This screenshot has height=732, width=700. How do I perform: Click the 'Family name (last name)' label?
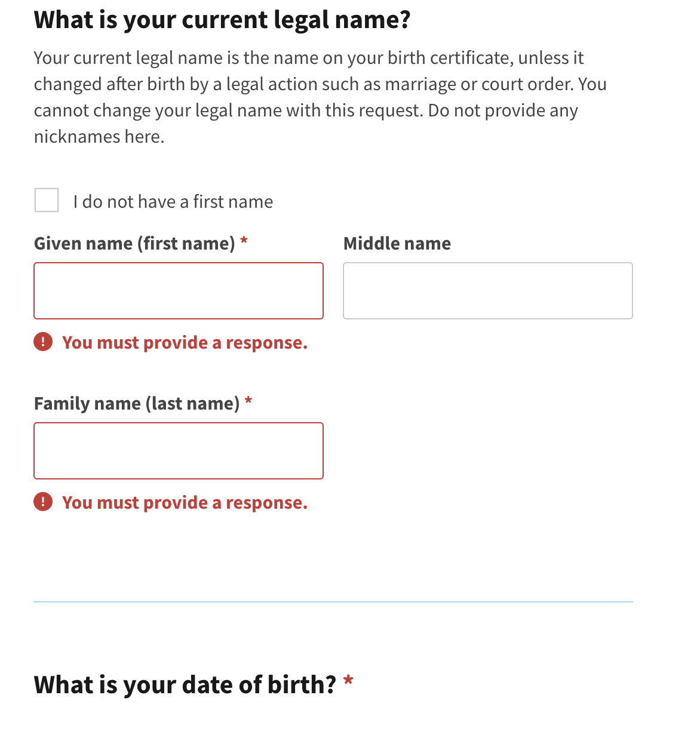pos(137,404)
